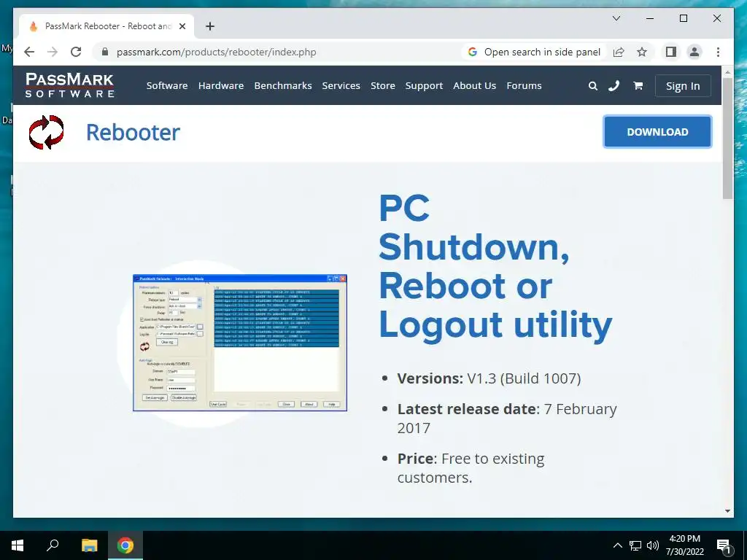Open the shopping cart
The height and width of the screenshot is (560, 747).
(638, 86)
